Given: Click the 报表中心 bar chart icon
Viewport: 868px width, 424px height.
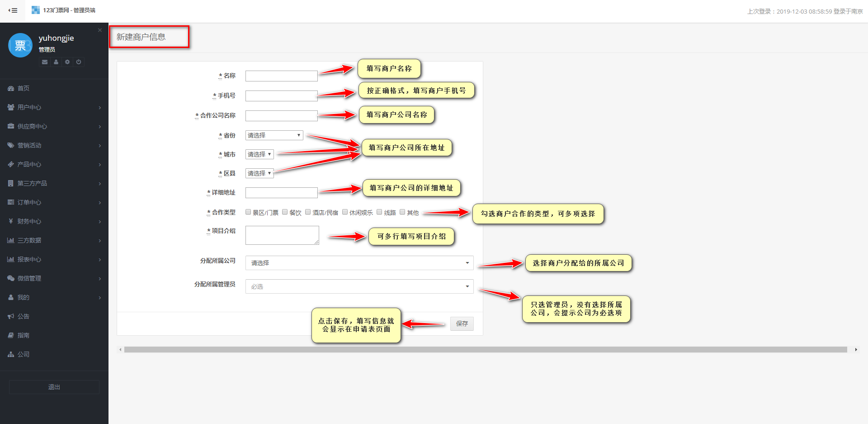Looking at the screenshot, I should click(11, 259).
